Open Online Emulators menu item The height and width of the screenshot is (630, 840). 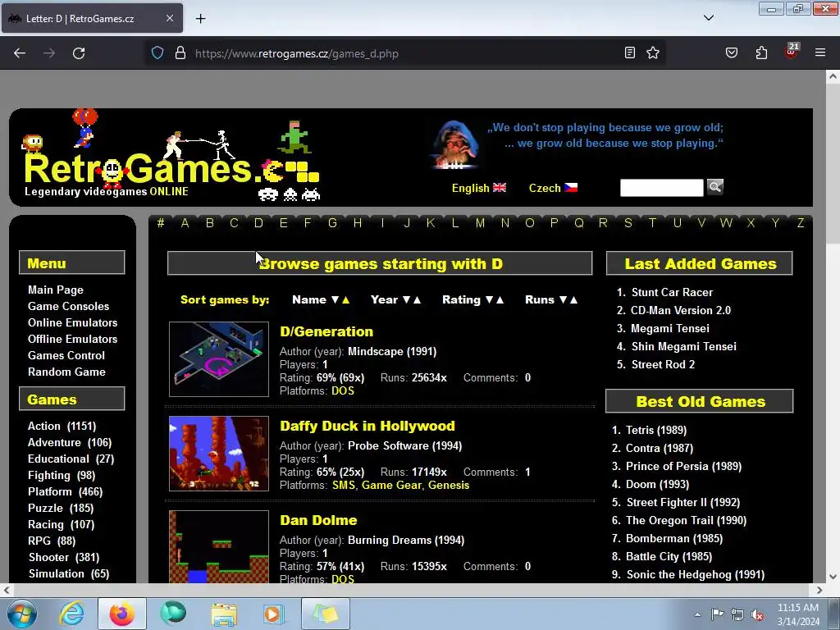pos(72,322)
